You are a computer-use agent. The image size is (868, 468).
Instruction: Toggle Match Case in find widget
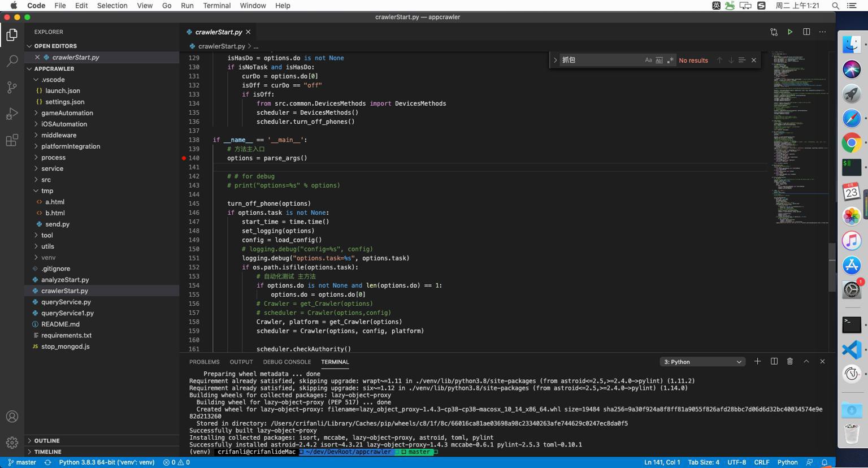point(648,60)
